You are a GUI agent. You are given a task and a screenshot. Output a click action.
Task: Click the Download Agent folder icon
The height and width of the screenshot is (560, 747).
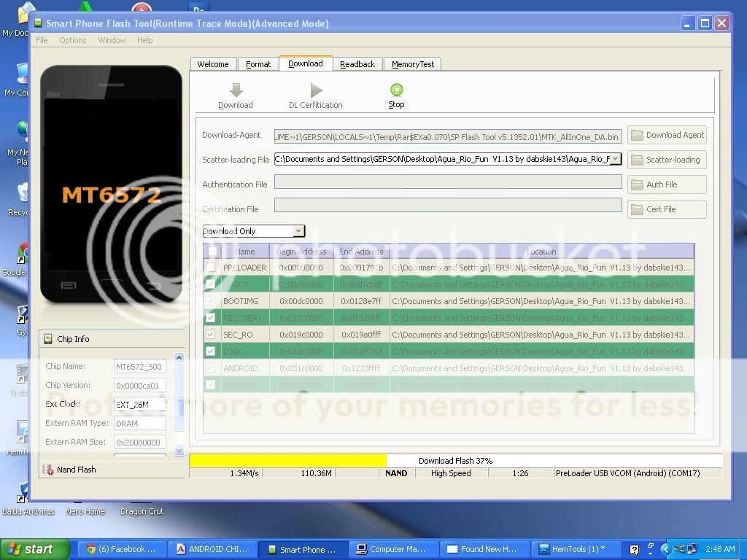[x=638, y=135]
